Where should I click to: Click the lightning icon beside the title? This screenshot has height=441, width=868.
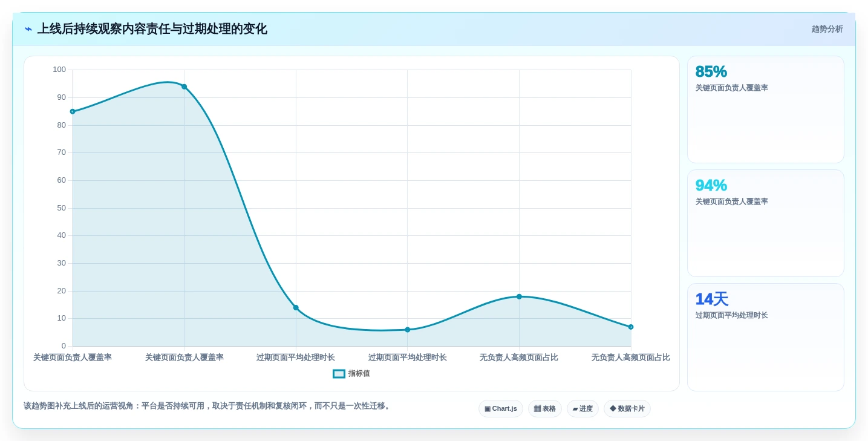click(x=28, y=29)
